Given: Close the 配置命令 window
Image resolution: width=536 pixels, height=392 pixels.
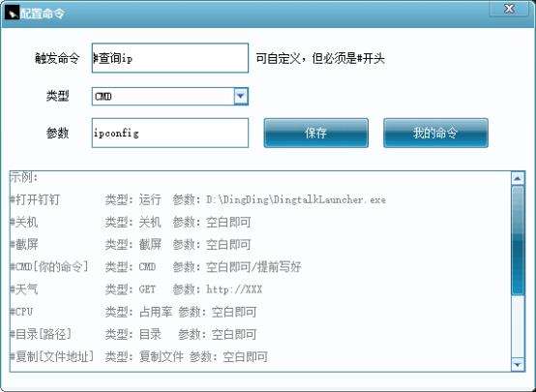Looking at the screenshot, I should (x=509, y=8).
